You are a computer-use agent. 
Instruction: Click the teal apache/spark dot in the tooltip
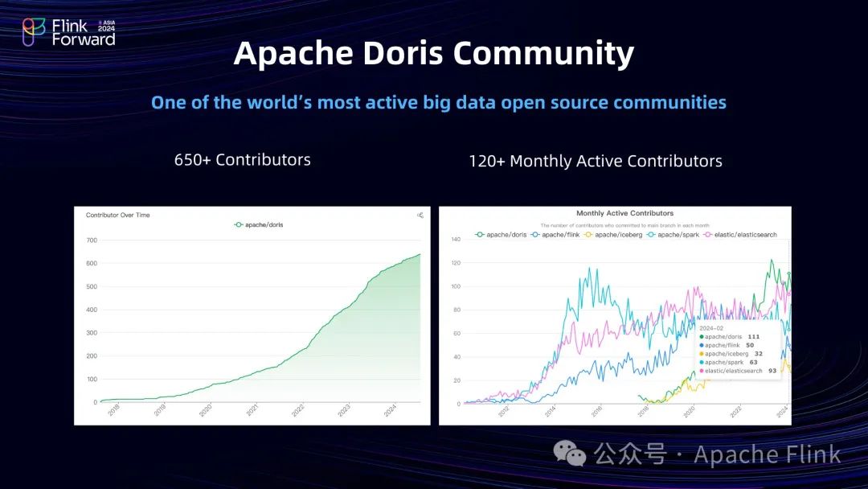(702, 362)
